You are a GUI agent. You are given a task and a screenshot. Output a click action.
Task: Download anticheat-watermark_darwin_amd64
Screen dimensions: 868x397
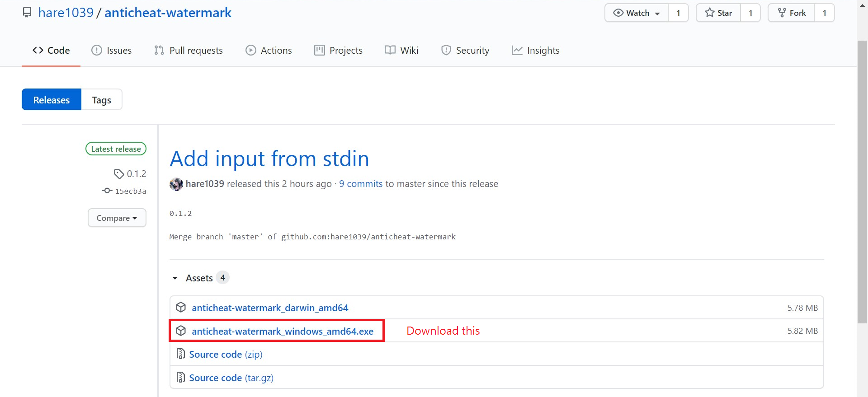pos(270,308)
